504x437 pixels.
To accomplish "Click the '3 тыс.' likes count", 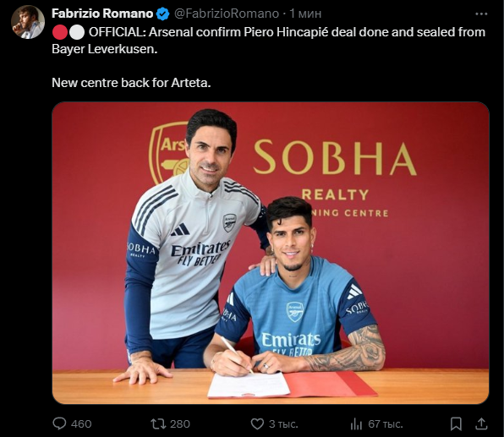I will (283, 423).
